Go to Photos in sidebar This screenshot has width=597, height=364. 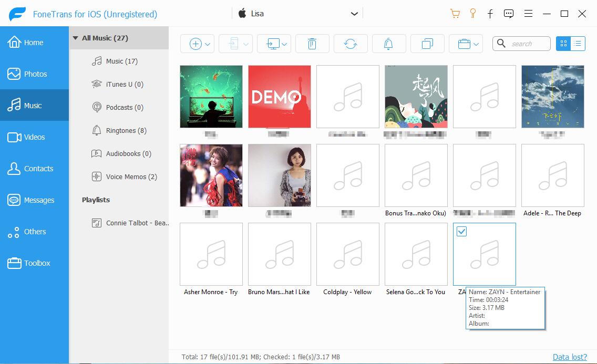(34, 74)
